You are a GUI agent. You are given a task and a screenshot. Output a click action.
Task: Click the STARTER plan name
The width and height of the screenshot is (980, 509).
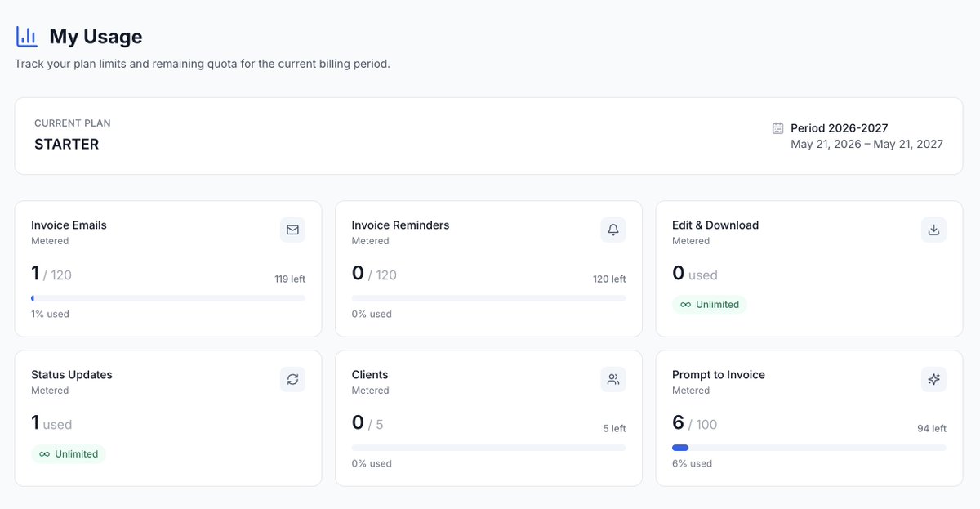(x=67, y=145)
